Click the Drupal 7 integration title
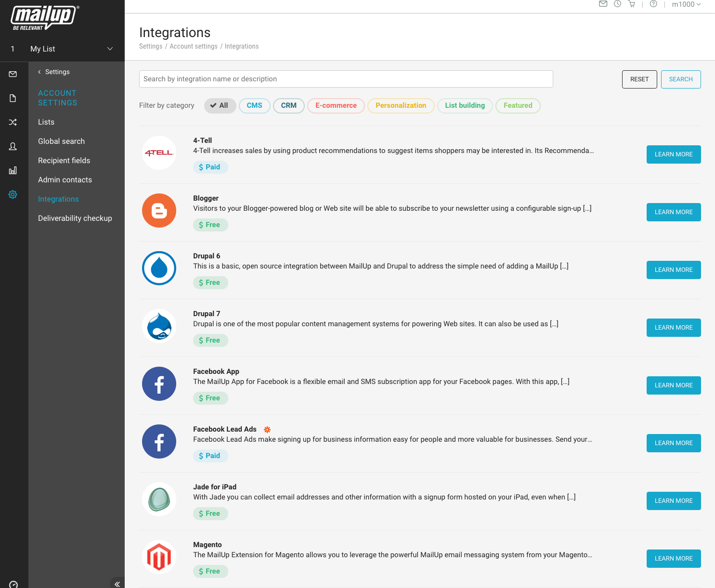 [207, 314]
